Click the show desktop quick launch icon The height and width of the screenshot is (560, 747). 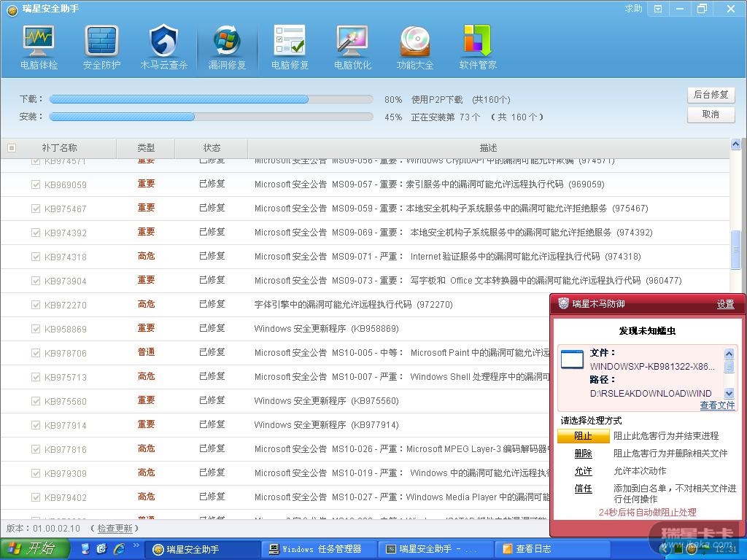pyautogui.click(x=86, y=548)
